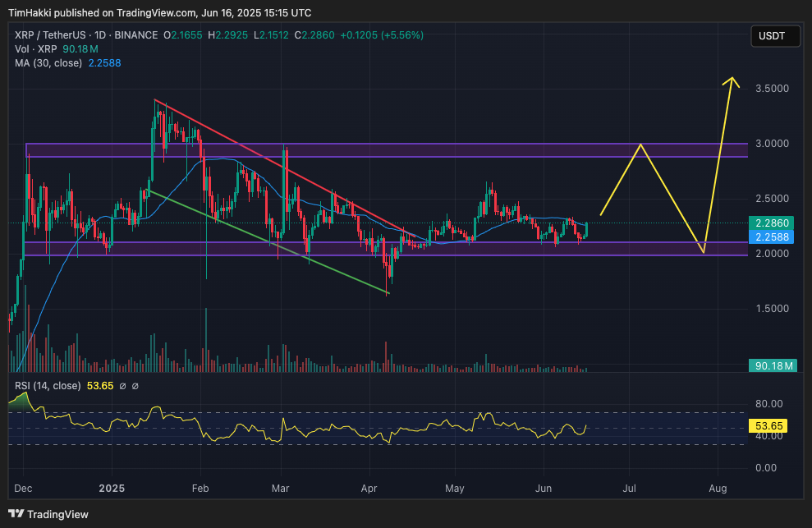Click the Jul label on time axis
Viewport: 812px width, 528px height.
(x=629, y=489)
